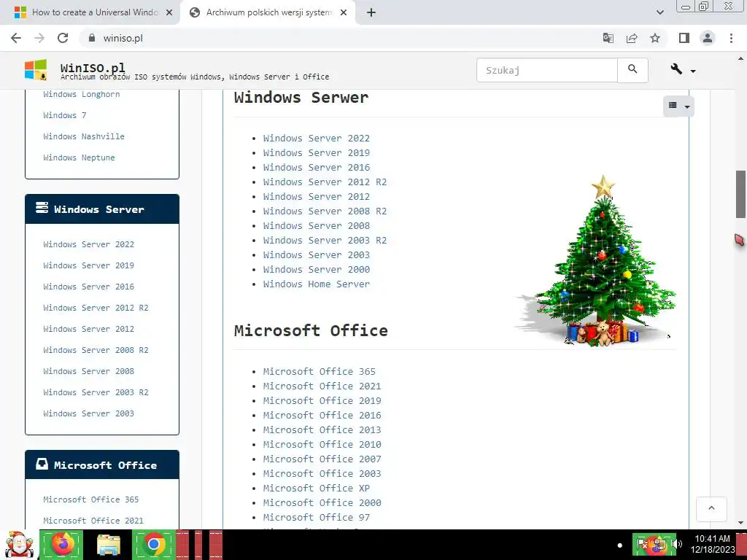Open Microsoft Office XP link
Screen dimensions: 747x560
pos(317,488)
